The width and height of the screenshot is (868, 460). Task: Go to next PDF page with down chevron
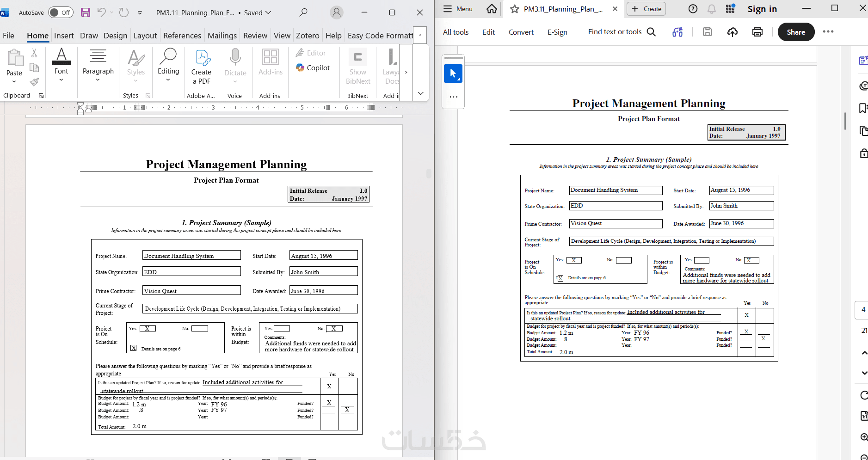point(864,373)
